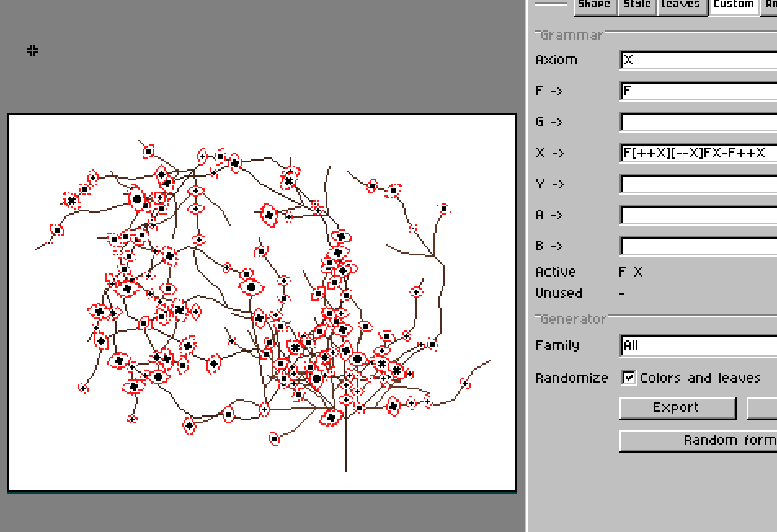Open the Family selector showing All
This screenshot has width=777, height=532.
point(699,345)
